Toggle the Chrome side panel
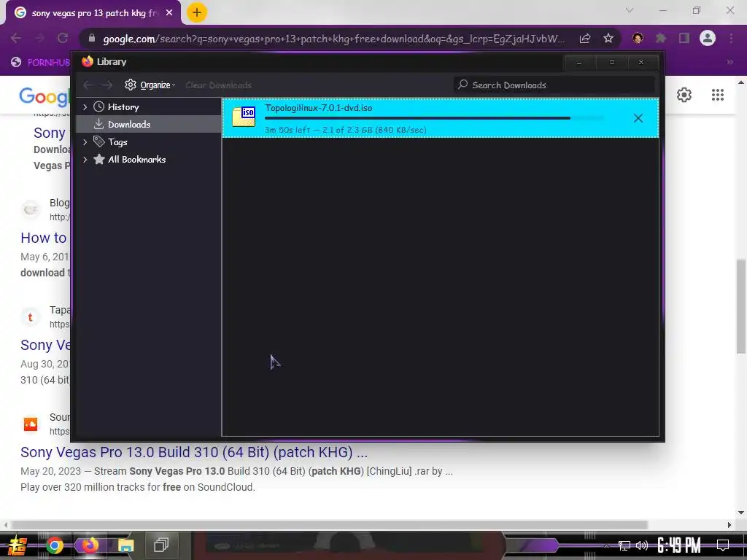Image resolution: width=747 pixels, height=560 pixels. [684, 38]
